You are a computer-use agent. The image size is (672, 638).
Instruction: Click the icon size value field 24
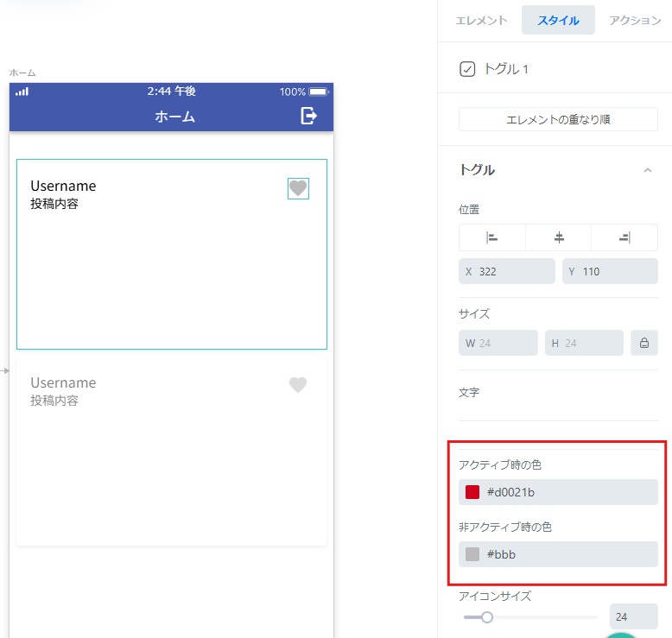[x=633, y=616]
